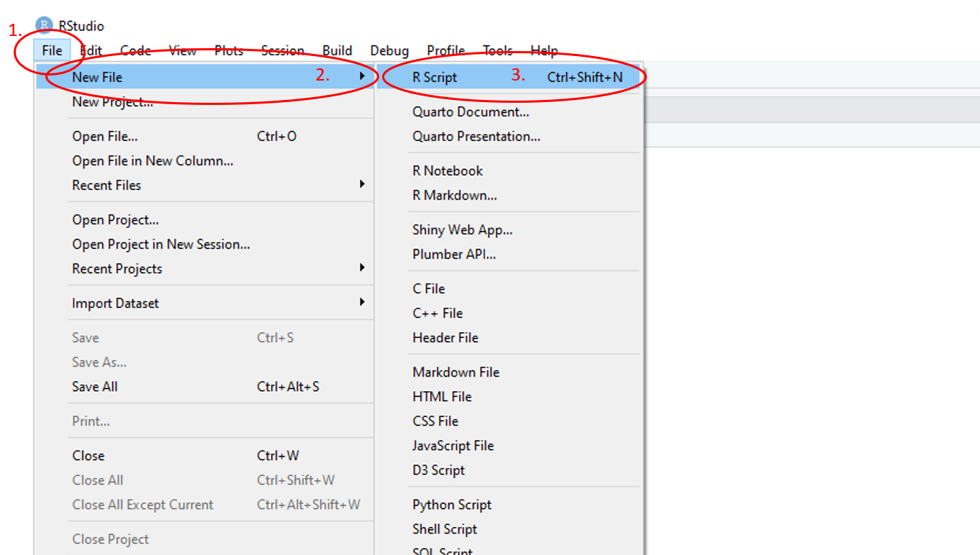Open the Tools menu

pyautogui.click(x=497, y=50)
